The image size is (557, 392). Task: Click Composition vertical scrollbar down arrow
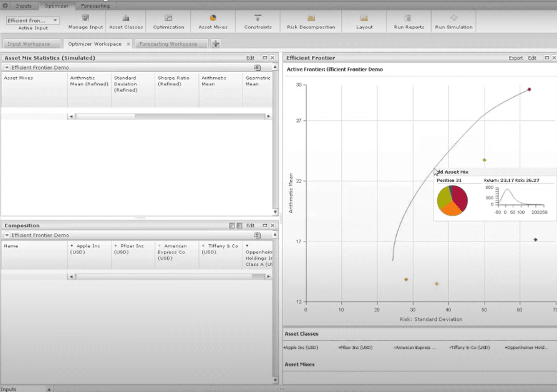pos(275,380)
